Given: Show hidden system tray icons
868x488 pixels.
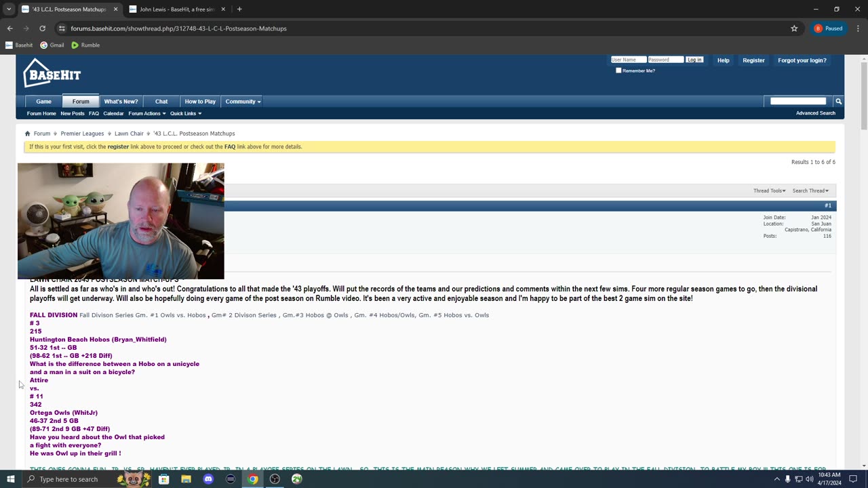Looking at the screenshot, I should (x=777, y=479).
